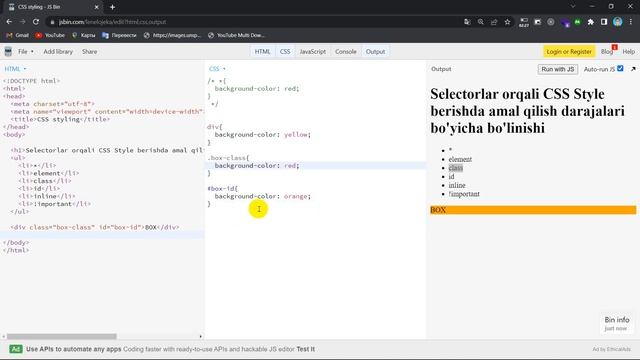The width and height of the screenshot is (640, 360).
Task: Click the purple extension icon
Action: [x=564, y=22]
